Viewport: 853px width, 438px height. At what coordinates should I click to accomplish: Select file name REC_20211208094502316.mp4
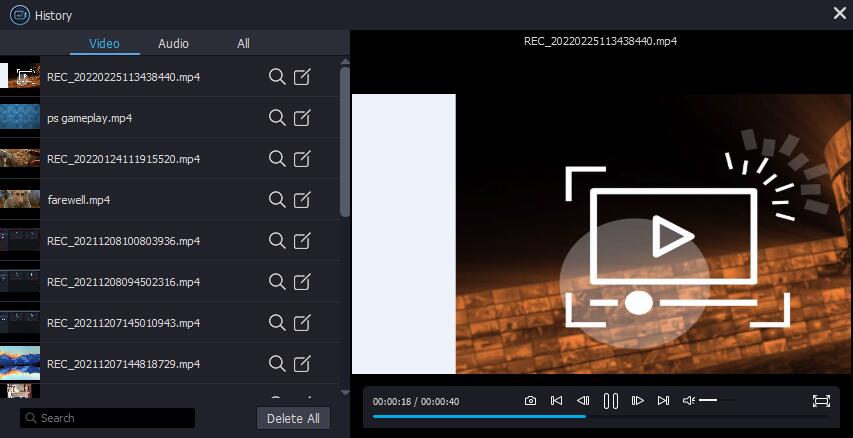pyautogui.click(x=123, y=282)
